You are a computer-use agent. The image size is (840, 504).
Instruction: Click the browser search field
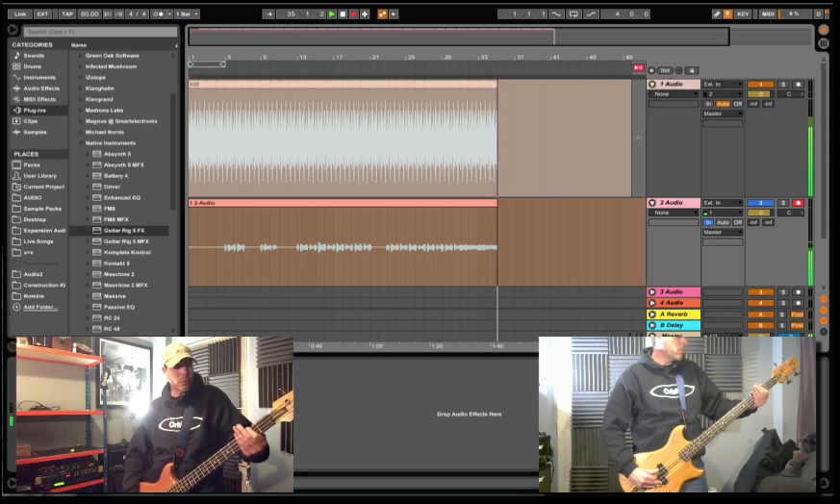pos(101,32)
